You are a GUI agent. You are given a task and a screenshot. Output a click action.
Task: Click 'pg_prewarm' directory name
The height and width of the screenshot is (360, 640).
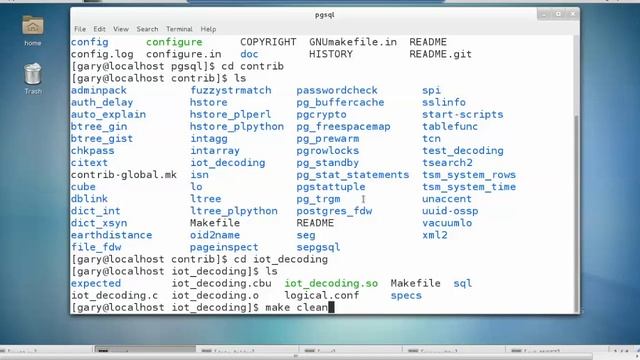(328, 138)
